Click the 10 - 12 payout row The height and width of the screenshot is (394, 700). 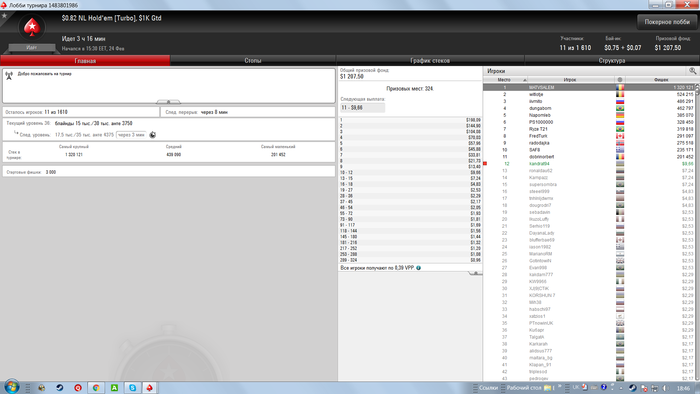pos(410,172)
